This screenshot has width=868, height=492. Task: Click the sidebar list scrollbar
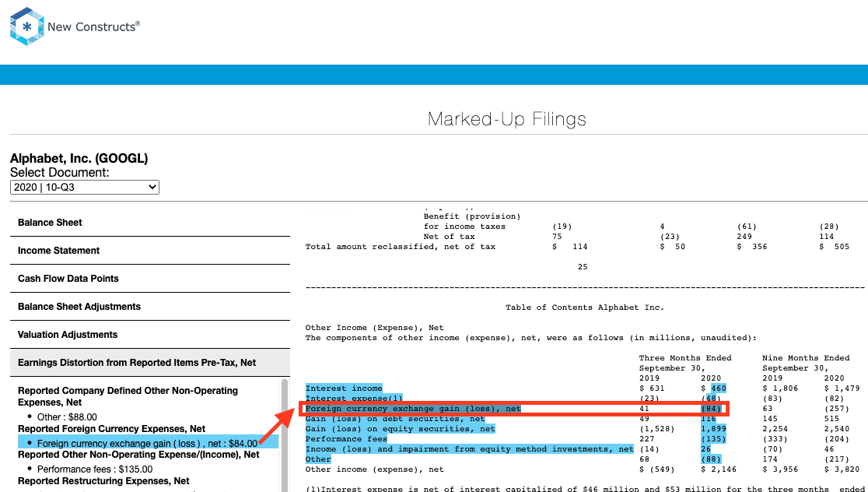285,435
